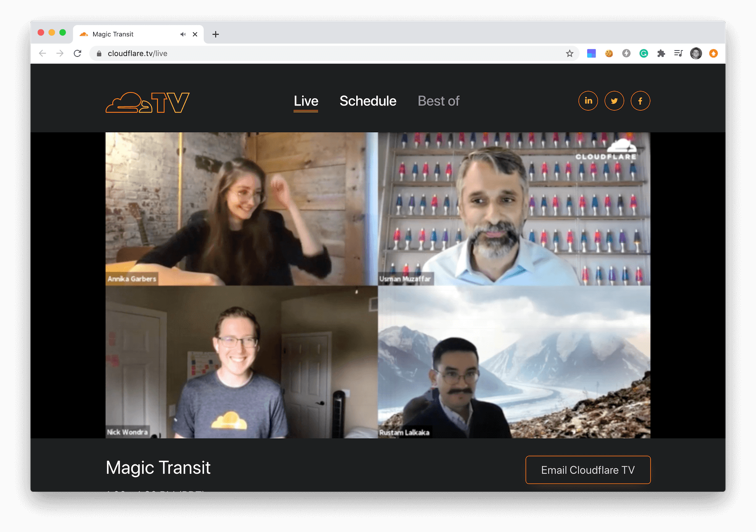
Task: Go back using the browser back arrow
Action: pos(42,53)
